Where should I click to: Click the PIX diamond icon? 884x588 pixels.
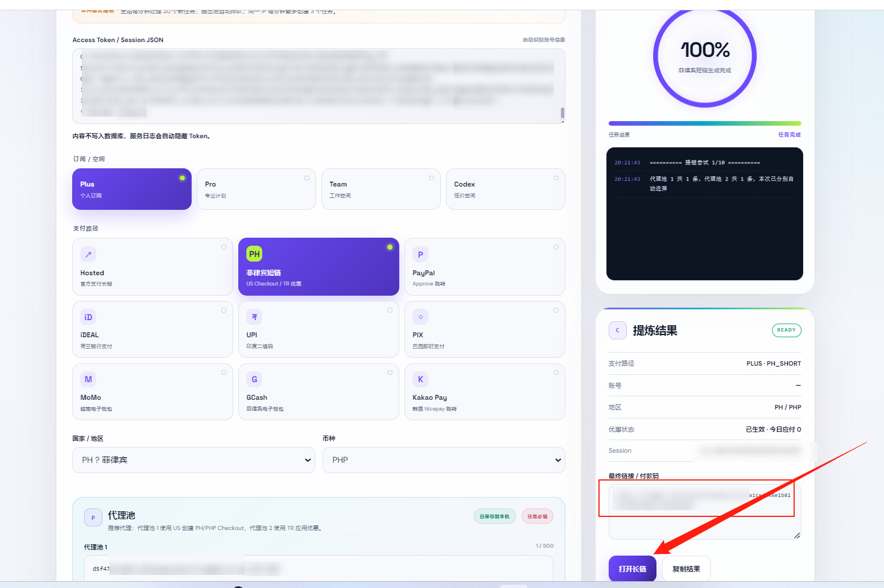420,317
